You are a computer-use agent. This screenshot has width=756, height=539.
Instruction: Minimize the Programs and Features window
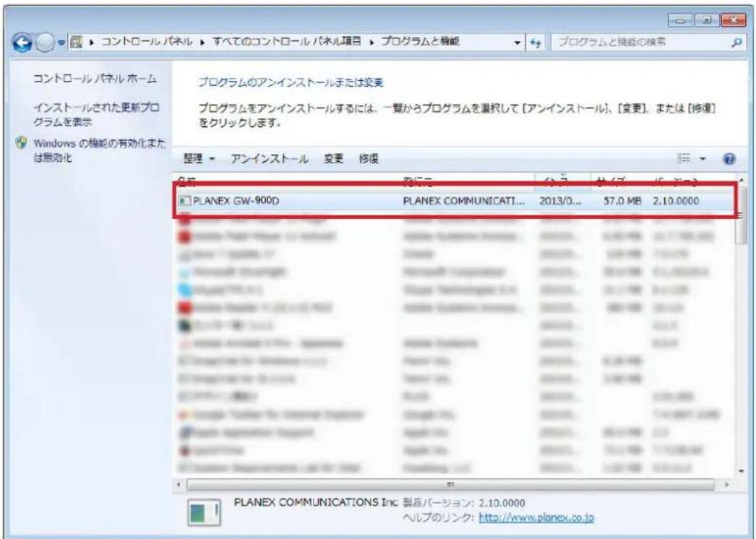point(680,20)
